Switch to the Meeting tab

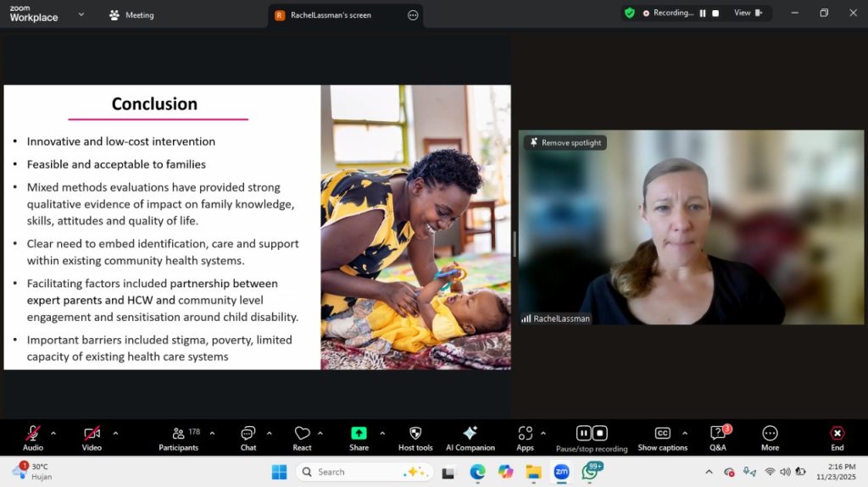pos(131,15)
